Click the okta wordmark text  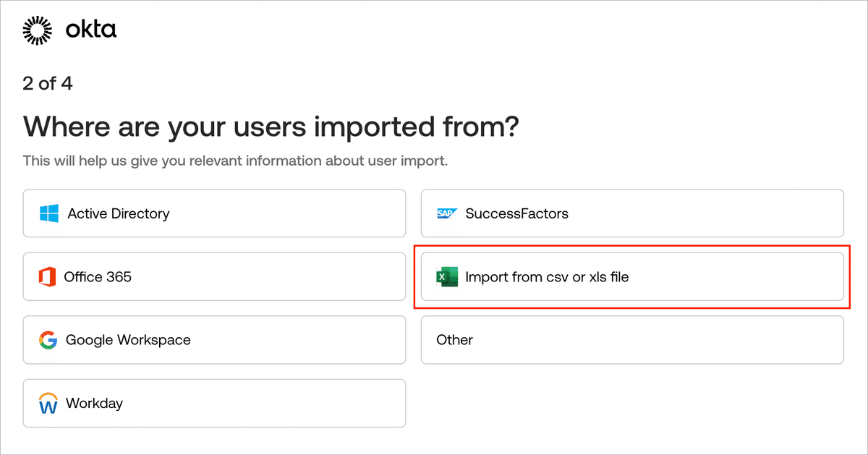pyautogui.click(x=91, y=30)
